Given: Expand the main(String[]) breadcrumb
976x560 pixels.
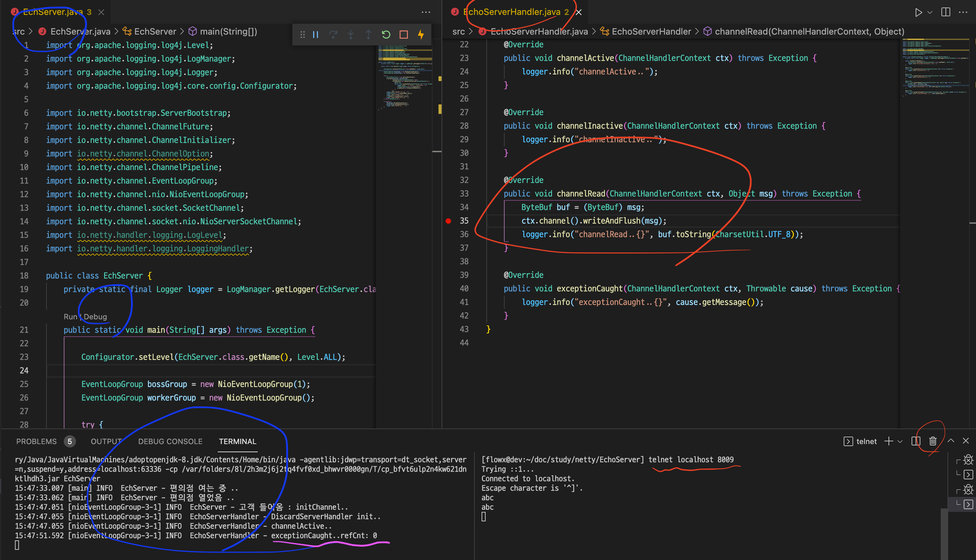Looking at the screenshot, I should coord(228,32).
